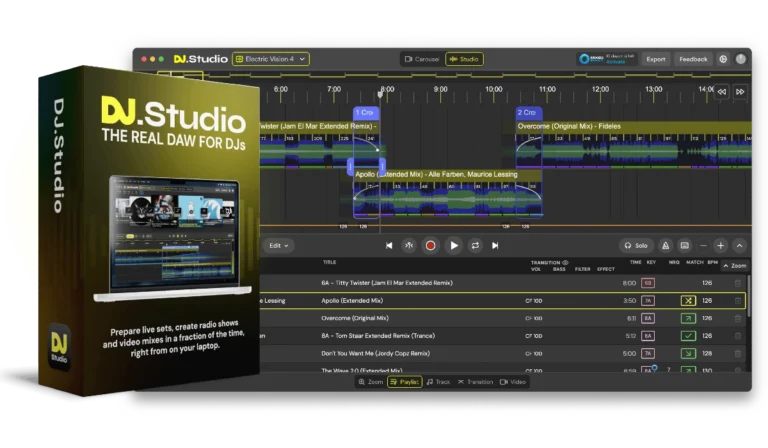Open the Playlist tab in the bottom bar
768x448 pixels.
click(x=405, y=382)
